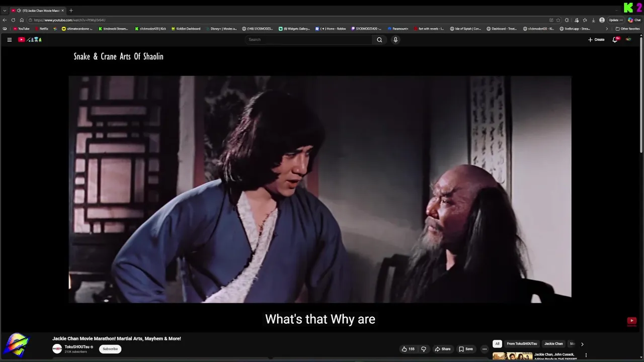Click the search magnifier button
This screenshot has height=362, width=644.
click(x=379, y=40)
